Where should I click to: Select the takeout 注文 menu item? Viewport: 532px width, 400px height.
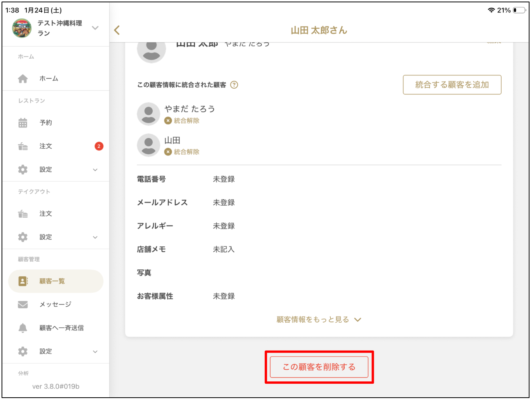pyautogui.click(x=45, y=214)
